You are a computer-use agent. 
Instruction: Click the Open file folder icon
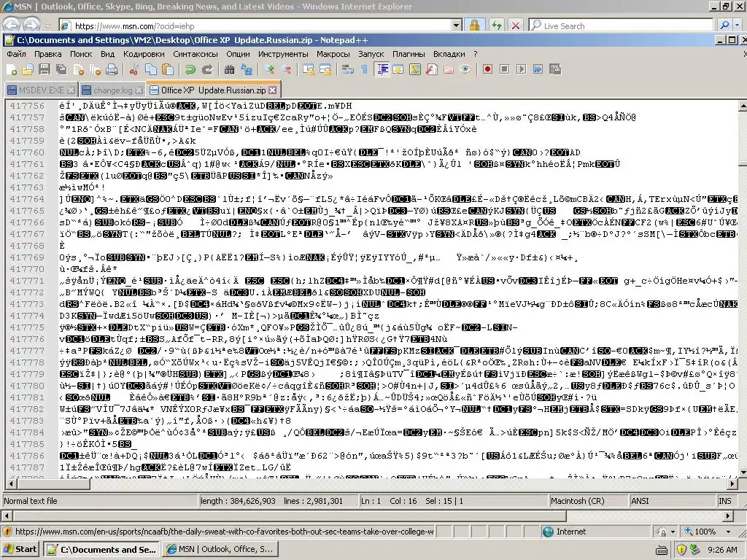click(28, 69)
